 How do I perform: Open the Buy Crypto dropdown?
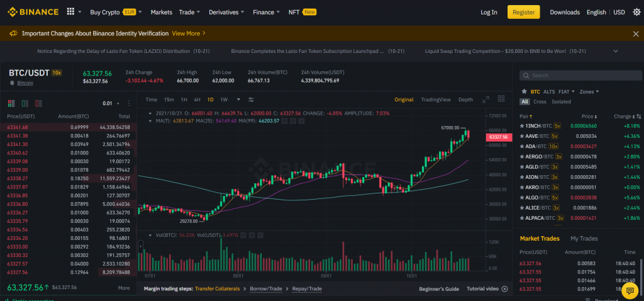pyautogui.click(x=116, y=12)
